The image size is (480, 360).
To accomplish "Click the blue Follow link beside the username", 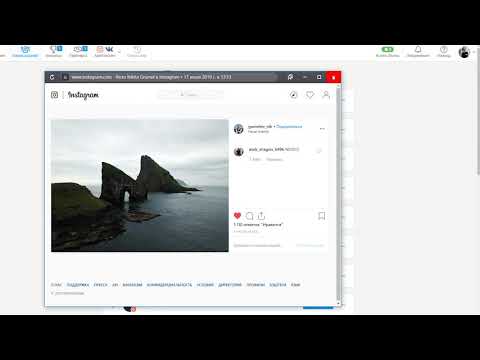I will pos(289,127).
